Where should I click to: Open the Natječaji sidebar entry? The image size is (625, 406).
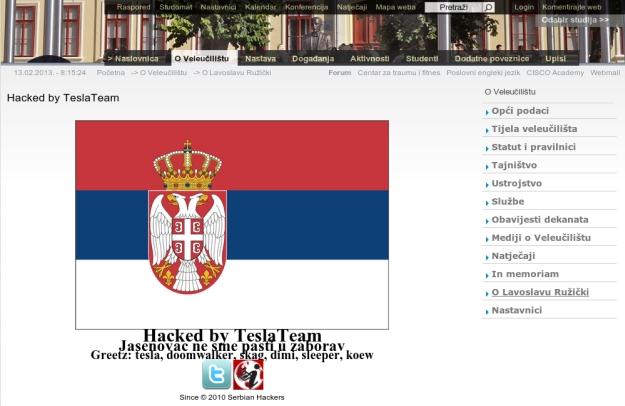click(513, 256)
